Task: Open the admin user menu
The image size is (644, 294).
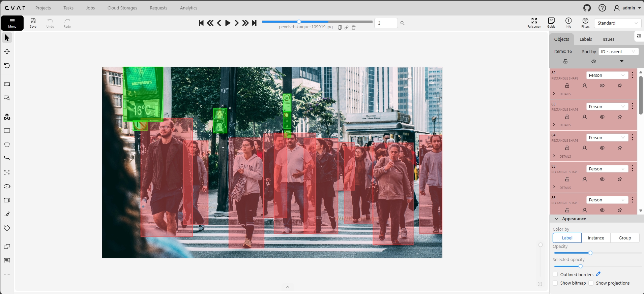Action: (x=628, y=8)
